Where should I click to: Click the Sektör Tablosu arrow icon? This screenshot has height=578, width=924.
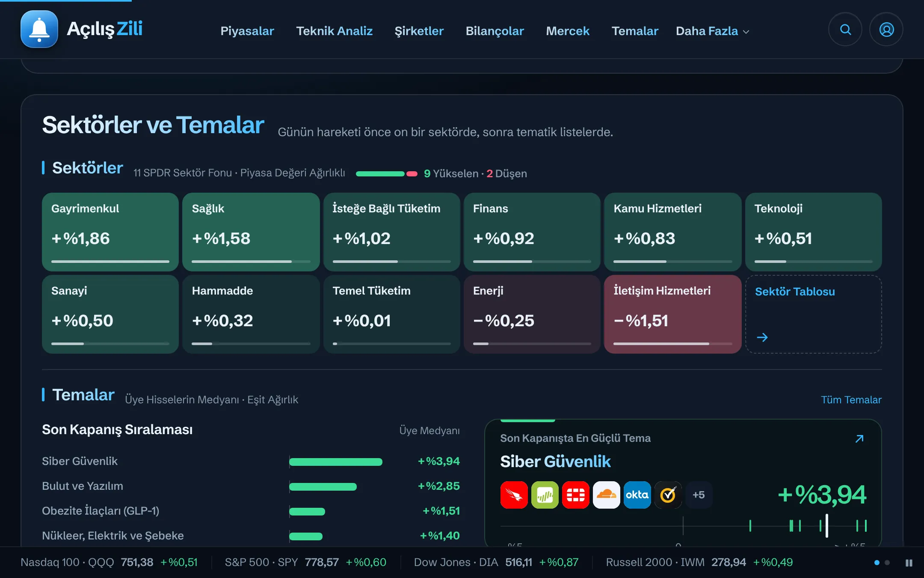pyautogui.click(x=762, y=337)
